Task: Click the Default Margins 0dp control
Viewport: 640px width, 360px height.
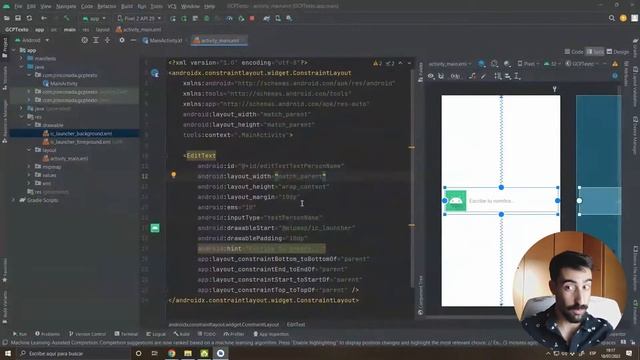Action: coord(455,76)
